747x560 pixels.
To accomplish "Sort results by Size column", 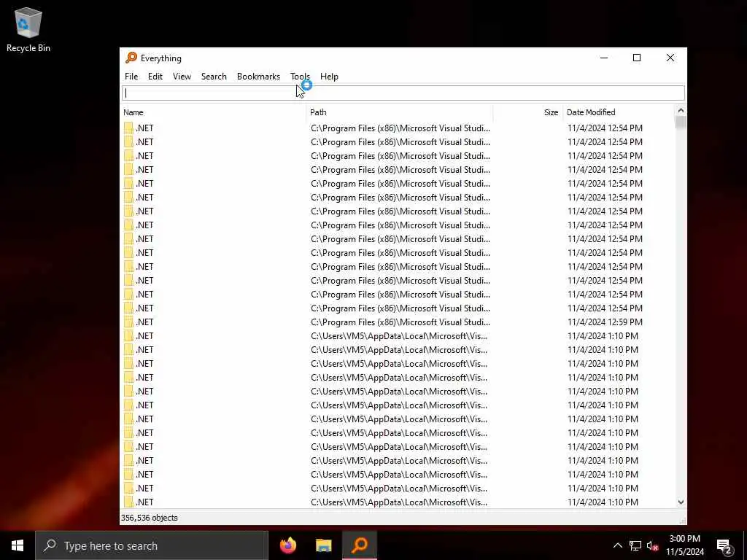I will tap(527, 112).
